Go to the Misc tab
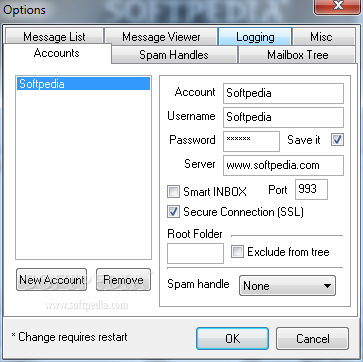The width and height of the screenshot is (363, 362). coord(324,37)
